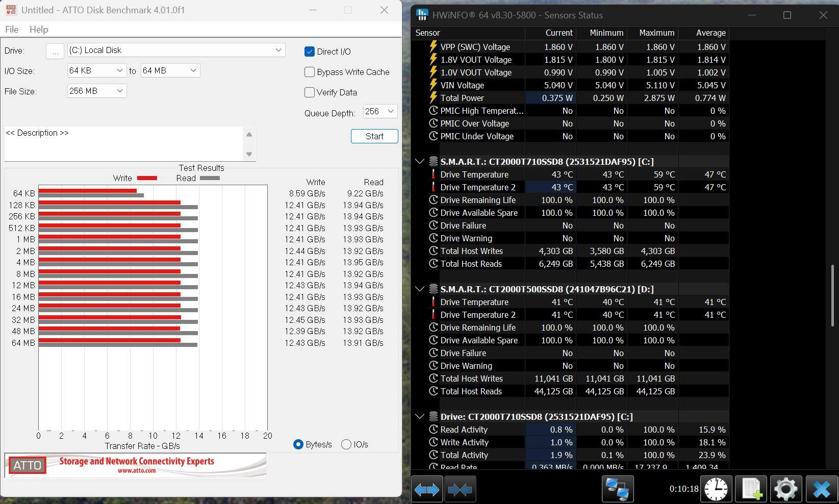
Task: Open HWiNFO sensor settings gear icon
Action: coord(785,489)
